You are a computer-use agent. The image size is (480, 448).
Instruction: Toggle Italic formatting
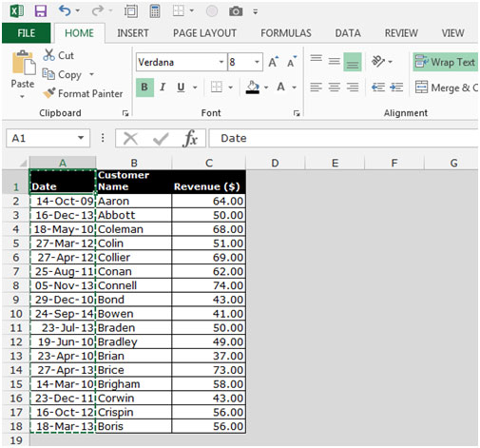point(163,88)
